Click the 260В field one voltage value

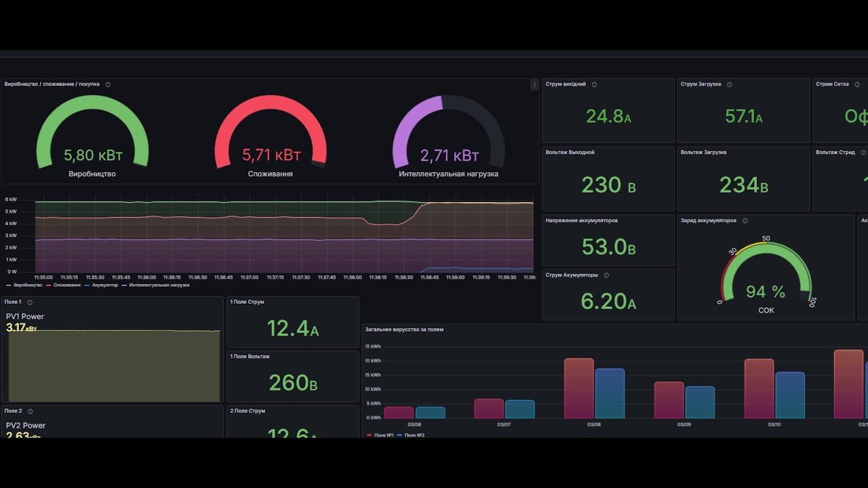tap(293, 383)
